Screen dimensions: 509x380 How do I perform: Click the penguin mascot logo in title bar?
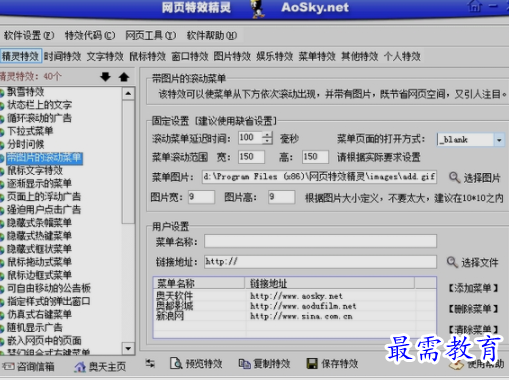tap(258, 8)
